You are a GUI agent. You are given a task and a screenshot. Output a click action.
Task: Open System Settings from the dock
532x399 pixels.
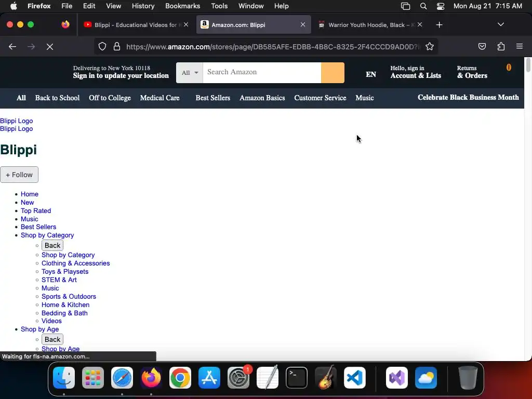(238, 378)
